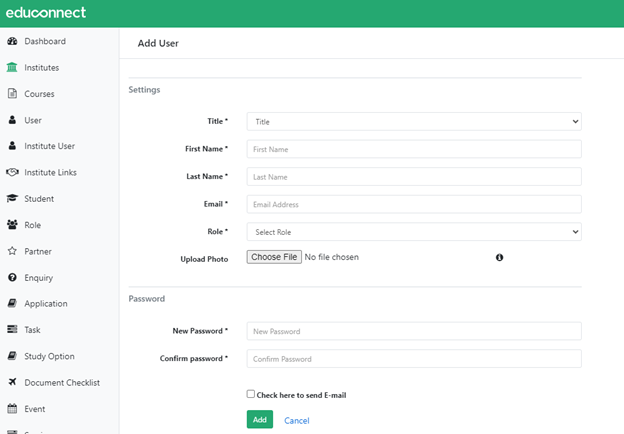This screenshot has width=624, height=434.
Task: Open Partner menu item
Action: click(38, 251)
